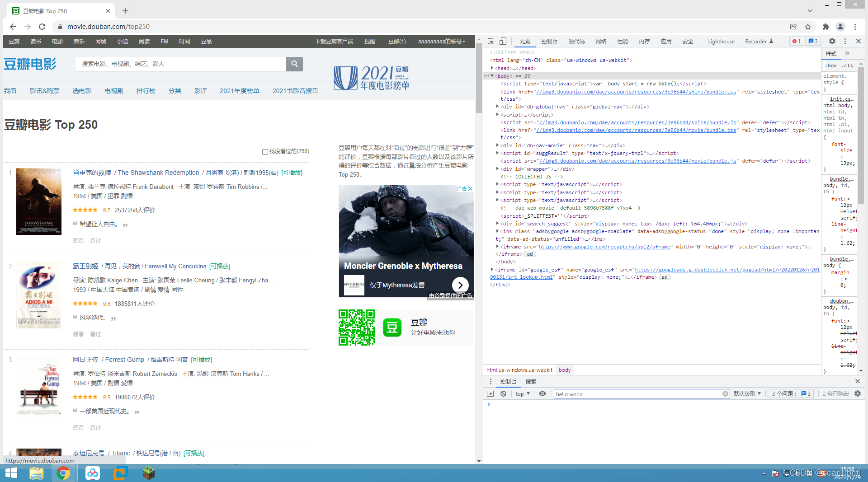Viewport: 868px width, 482px height.
Task: Expand the db-nav-movie div node
Action: [497, 145]
